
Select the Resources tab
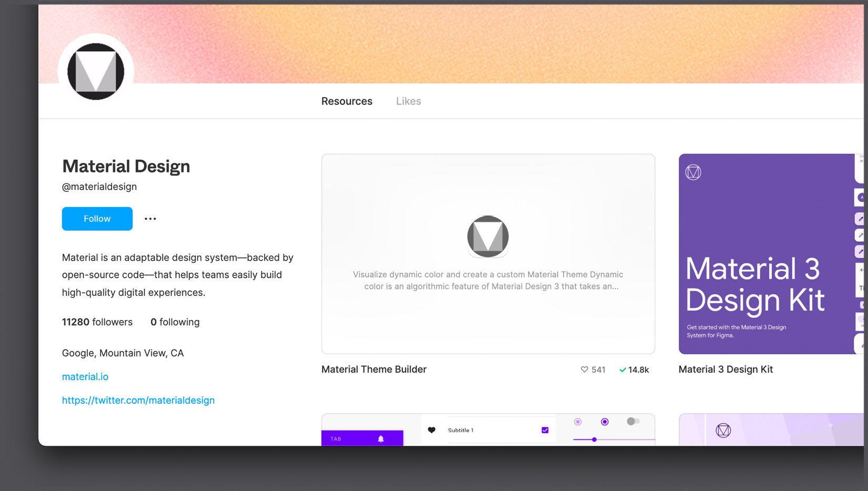(x=347, y=101)
